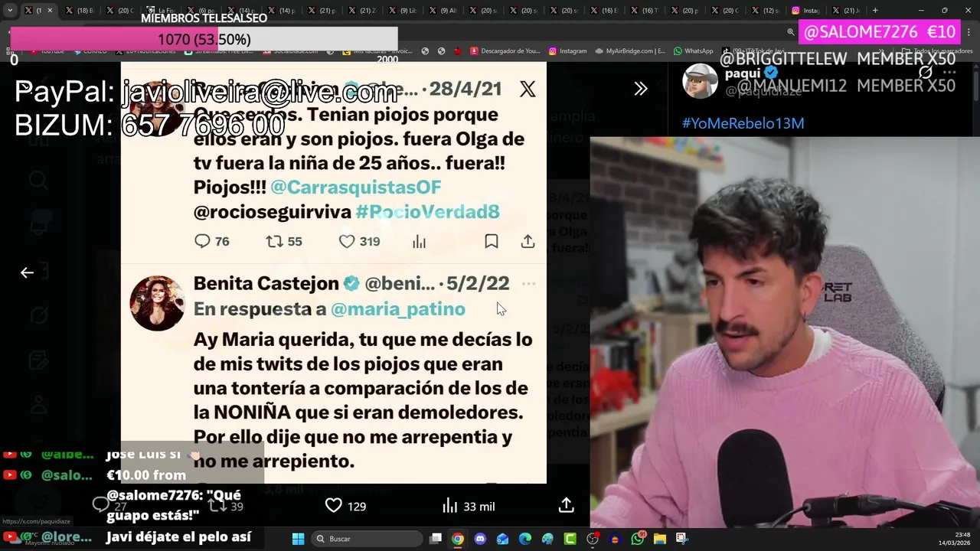
Task: Open more options on Benita Castejon's tweet
Action: (528, 283)
